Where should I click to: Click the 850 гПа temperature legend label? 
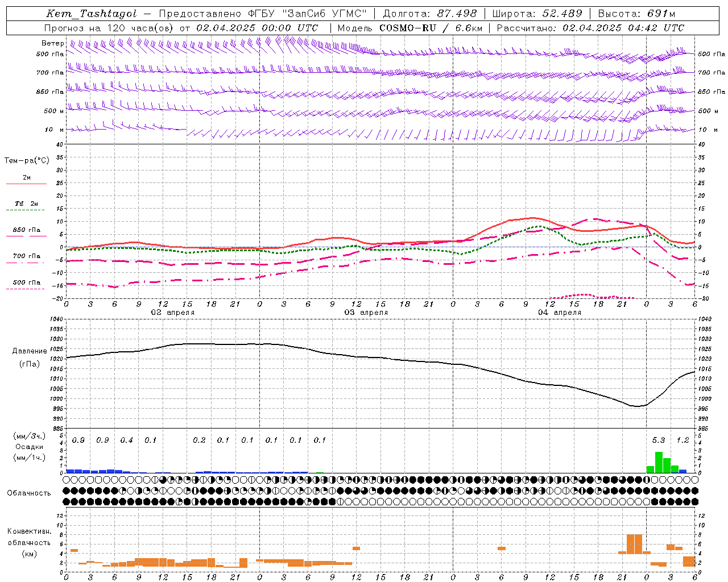27,230
